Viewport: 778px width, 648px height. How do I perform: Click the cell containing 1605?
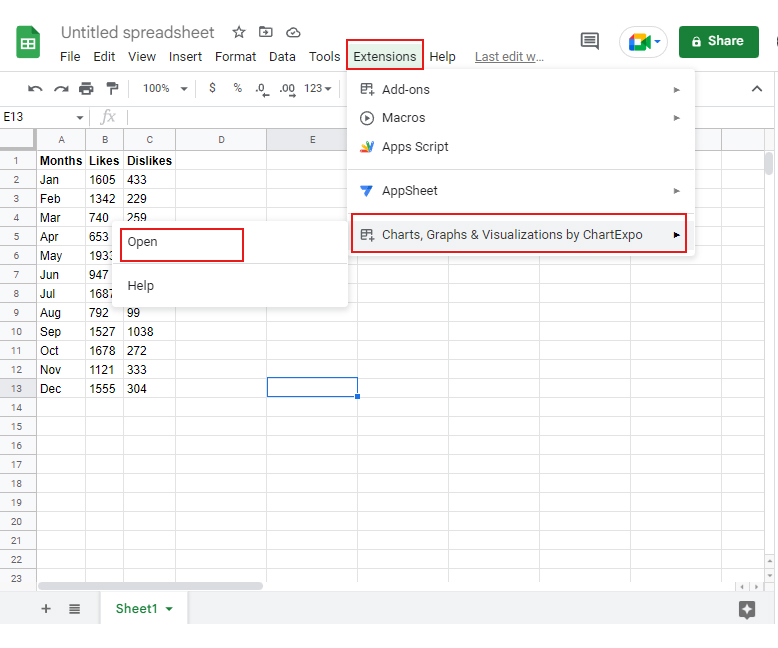[x=104, y=180]
